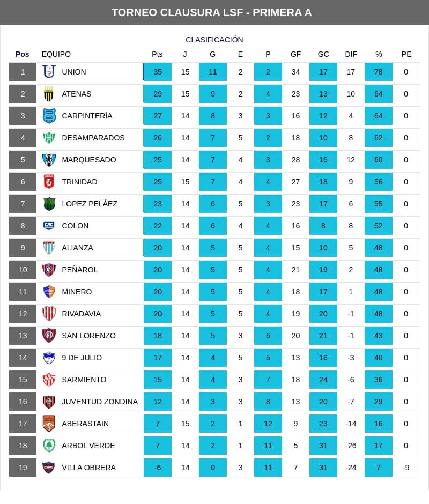Image resolution: width=429 pixels, height=504 pixels.
Task: Click the EQUIPO column header
Action: [56, 54]
